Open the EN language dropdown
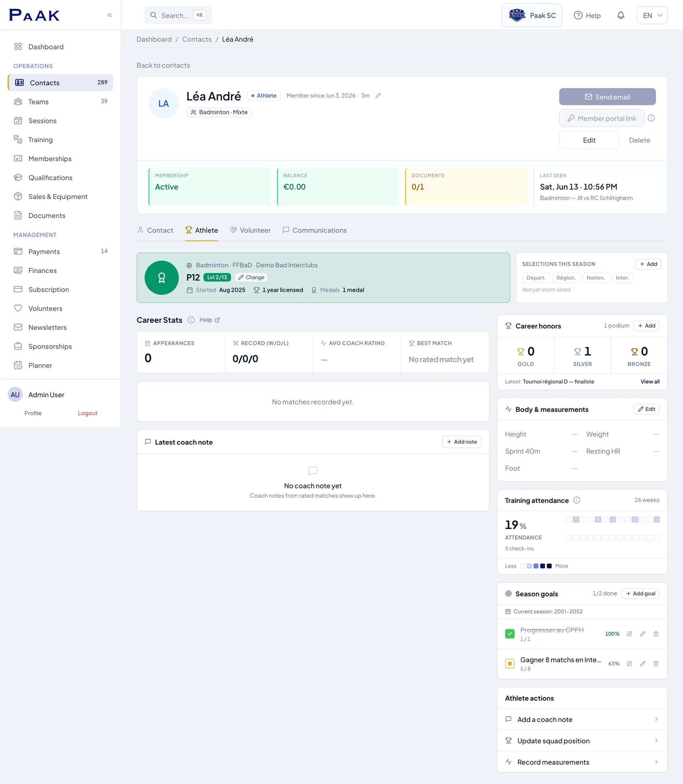The height and width of the screenshot is (784, 683). (x=652, y=15)
